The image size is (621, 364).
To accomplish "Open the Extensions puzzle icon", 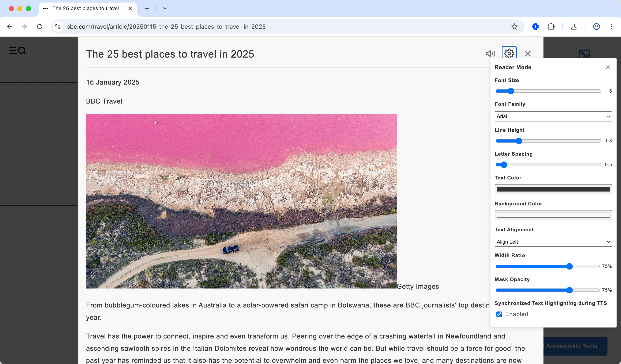I will pyautogui.click(x=551, y=27).
